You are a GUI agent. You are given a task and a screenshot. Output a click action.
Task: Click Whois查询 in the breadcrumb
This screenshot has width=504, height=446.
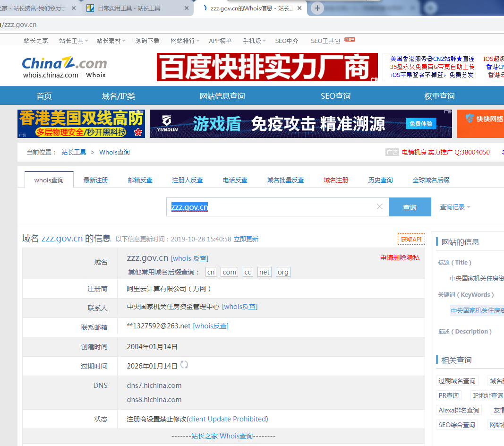coord(114,152)
